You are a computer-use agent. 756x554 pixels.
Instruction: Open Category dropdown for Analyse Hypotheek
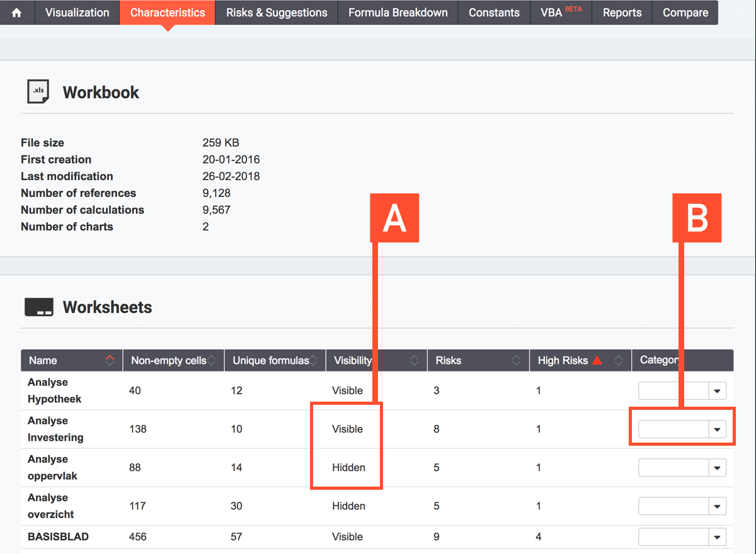(716, 391)
